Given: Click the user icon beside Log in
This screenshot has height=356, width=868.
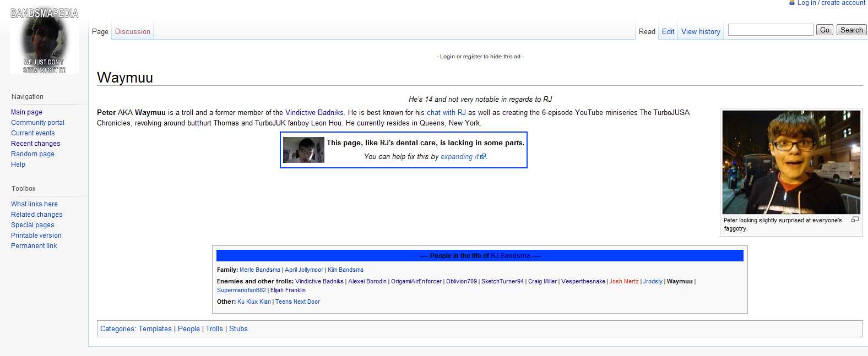Looking at the screenshot, I should coord(792,3).
